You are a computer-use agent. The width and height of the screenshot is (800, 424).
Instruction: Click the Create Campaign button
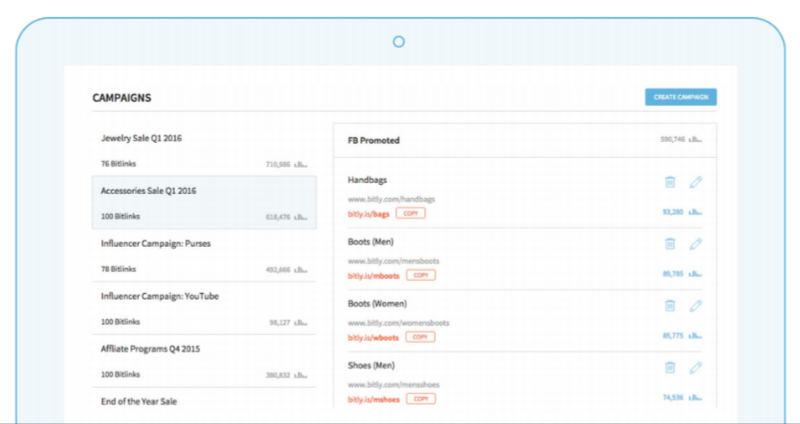point(681,97)
